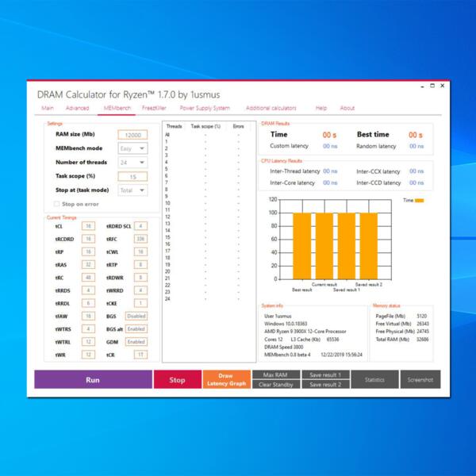This screenshot has width=476, height=476.
Task: Click the AMD Ryzen 9 3900X processor text
Action: pos(305,331)
